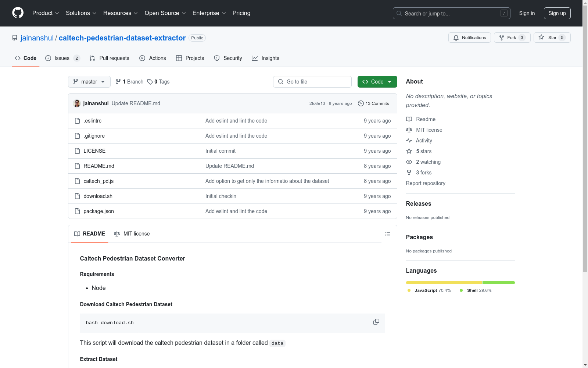Open the Packages heading link
The image size is (588, 368).
coord(419,237)
